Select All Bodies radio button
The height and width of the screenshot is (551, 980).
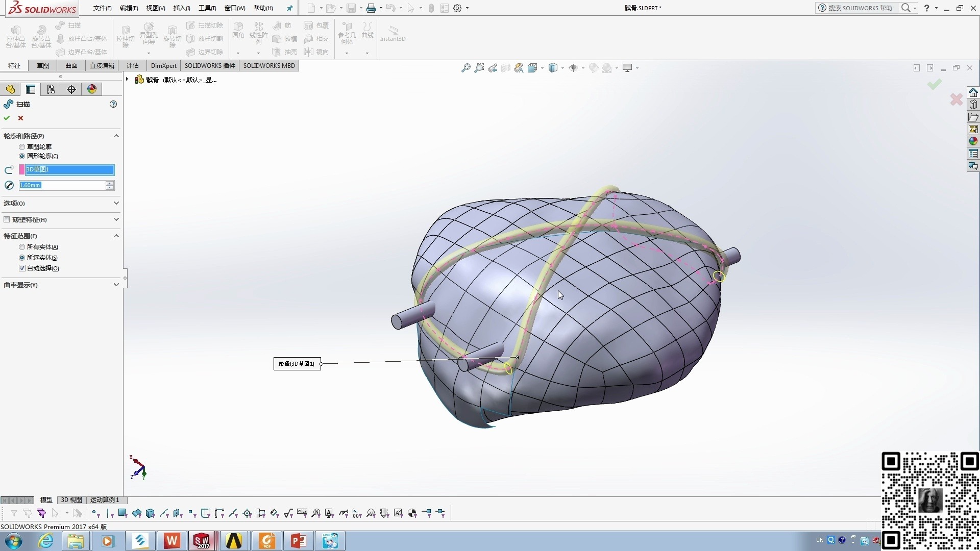pos(22,247)
